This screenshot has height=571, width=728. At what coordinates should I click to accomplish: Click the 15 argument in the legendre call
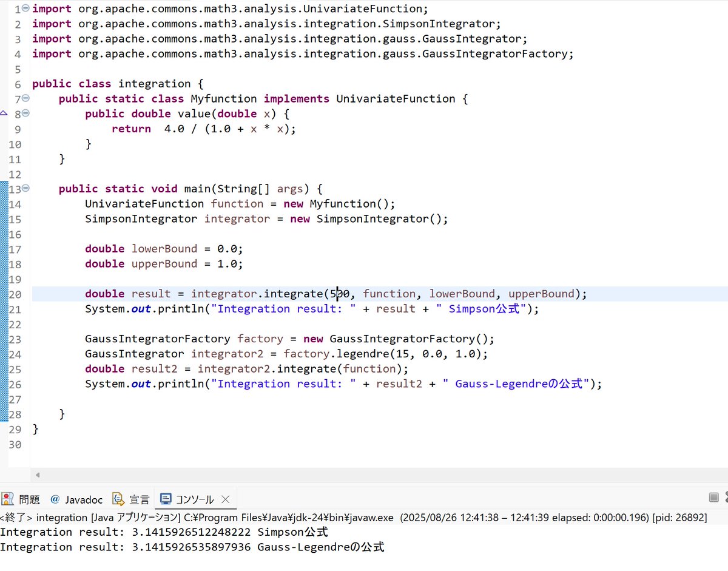403,354
